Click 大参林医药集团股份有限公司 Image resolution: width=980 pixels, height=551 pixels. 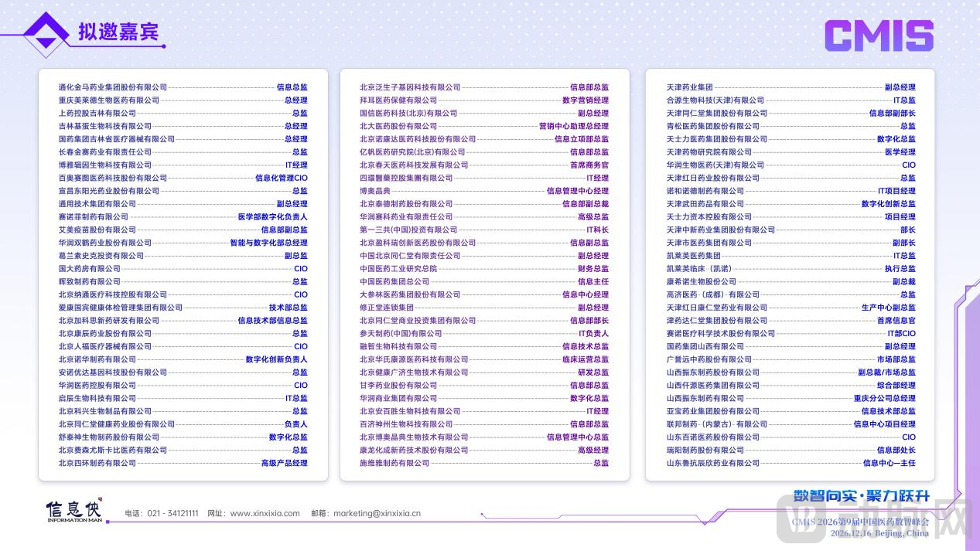[x=410, y=294]
